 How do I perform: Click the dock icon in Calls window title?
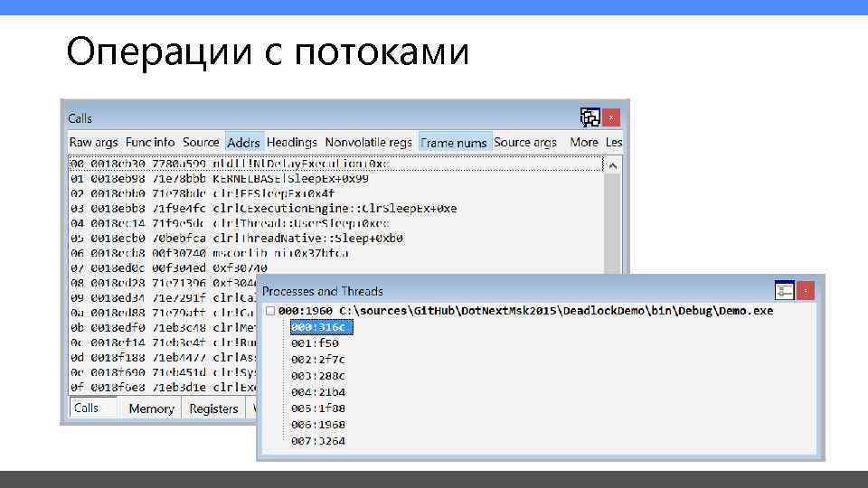(590, 117)
